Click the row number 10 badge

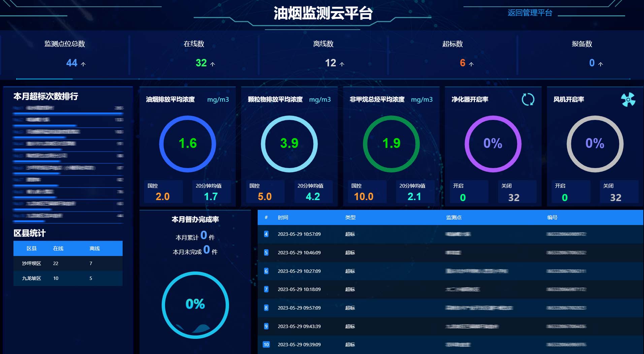266,345
